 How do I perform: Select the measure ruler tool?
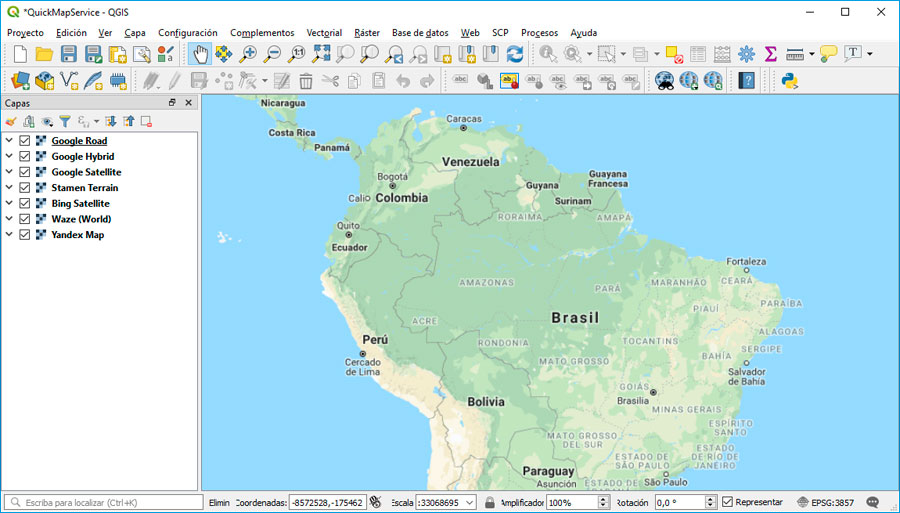pyautogui.click(x=794, y=54)
